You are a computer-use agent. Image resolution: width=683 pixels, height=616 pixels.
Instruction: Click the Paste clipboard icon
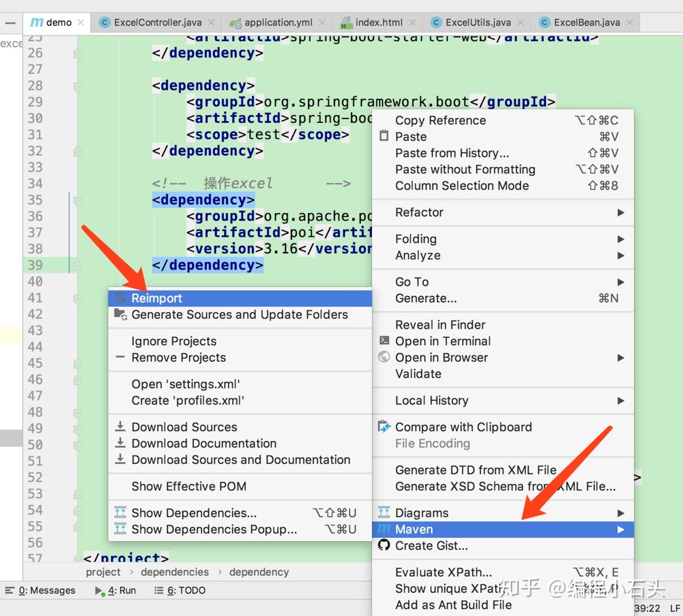[x=384, y=136]
